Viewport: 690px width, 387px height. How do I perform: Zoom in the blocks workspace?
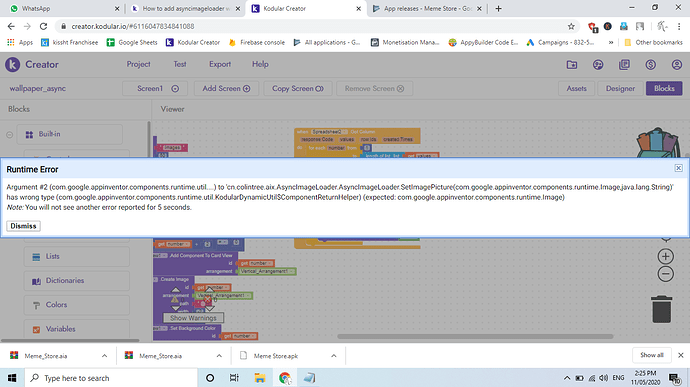pos(665,256)
